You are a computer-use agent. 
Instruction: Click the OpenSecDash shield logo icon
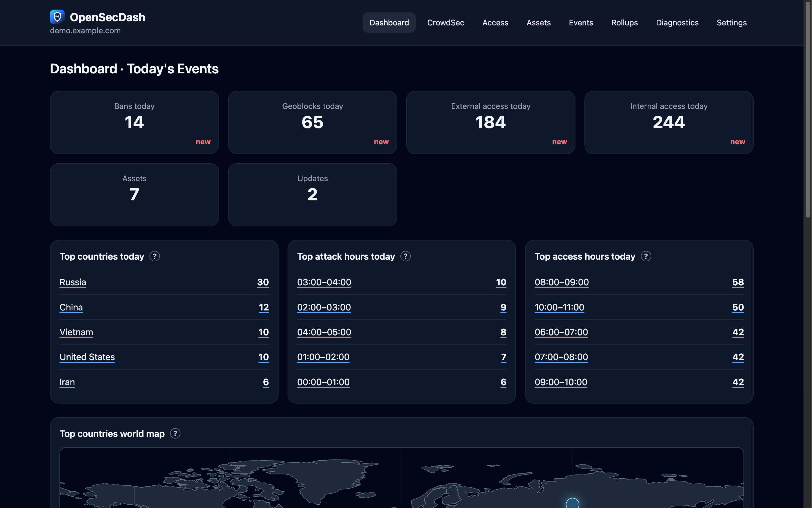click(x=57, y=17)
